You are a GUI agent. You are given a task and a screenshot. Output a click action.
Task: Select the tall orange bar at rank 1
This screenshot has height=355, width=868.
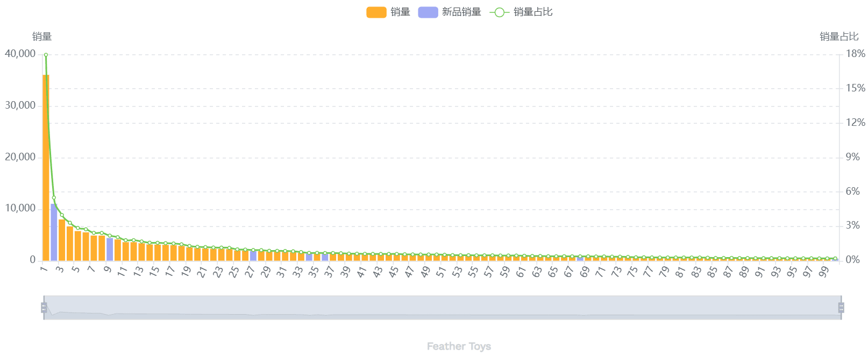(x=46, y=167)
